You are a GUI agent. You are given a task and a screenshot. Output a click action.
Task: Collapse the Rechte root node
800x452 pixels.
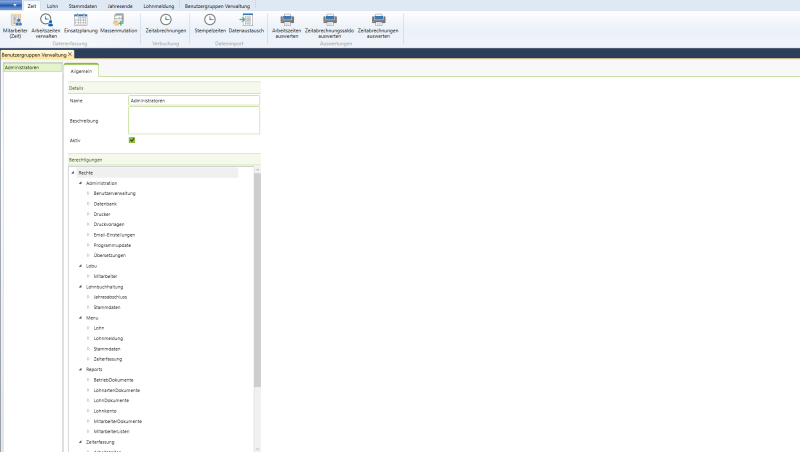(73, 173)
